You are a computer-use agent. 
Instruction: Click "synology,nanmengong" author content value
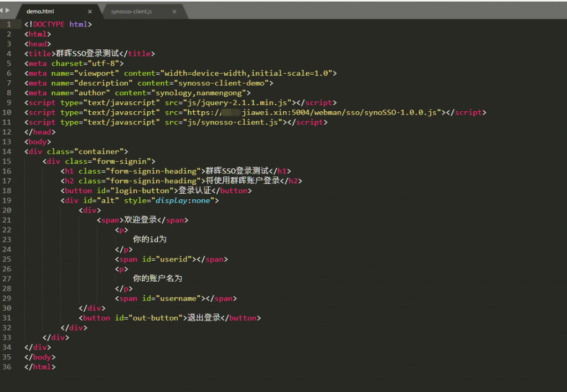[x=198, y=93]
